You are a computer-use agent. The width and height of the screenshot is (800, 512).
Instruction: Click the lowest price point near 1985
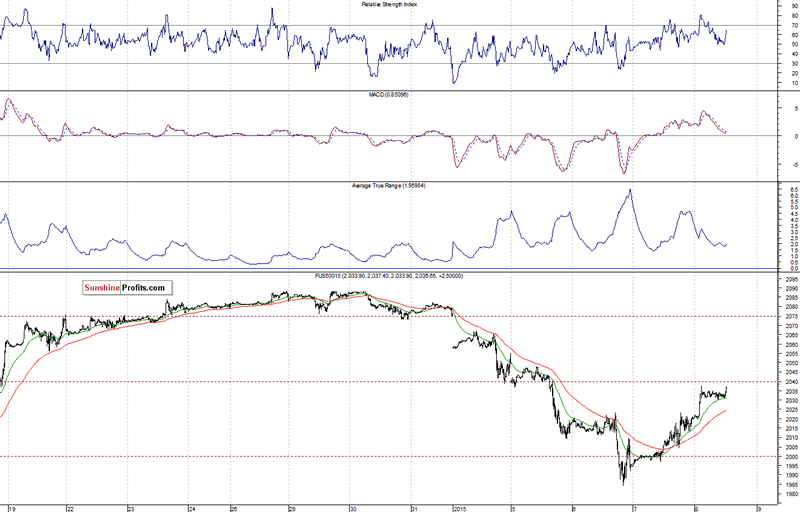tap(623, 483)
